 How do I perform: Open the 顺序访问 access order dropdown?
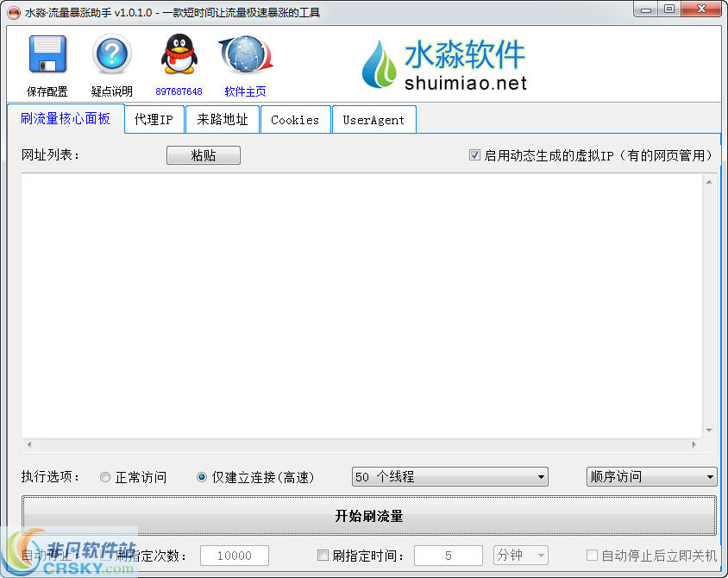651,477
